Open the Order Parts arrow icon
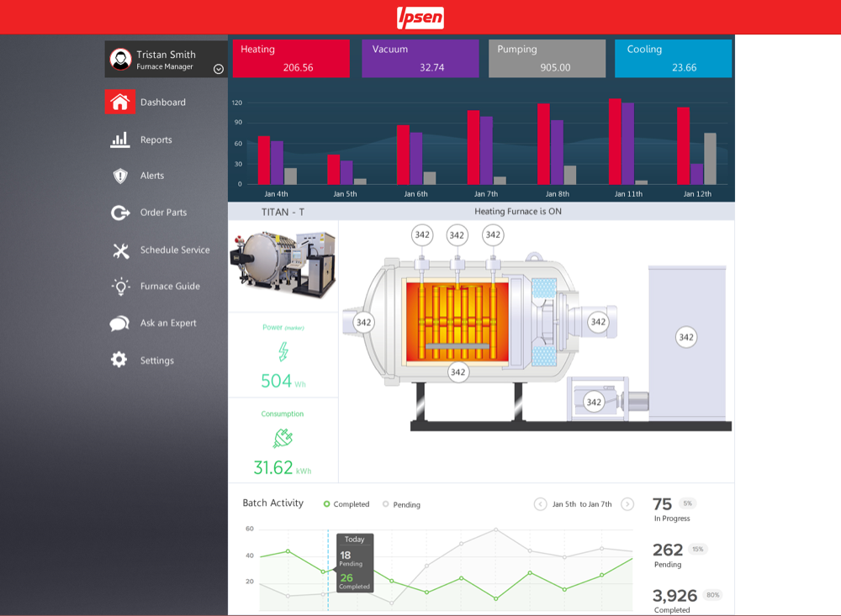The width and height of the screenshot is (841, 616). (119, 213)
